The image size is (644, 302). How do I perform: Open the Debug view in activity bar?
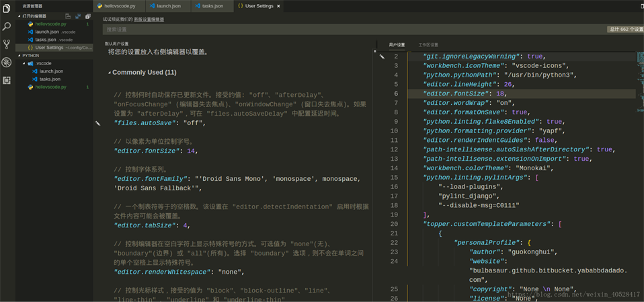tap(7, 63)
